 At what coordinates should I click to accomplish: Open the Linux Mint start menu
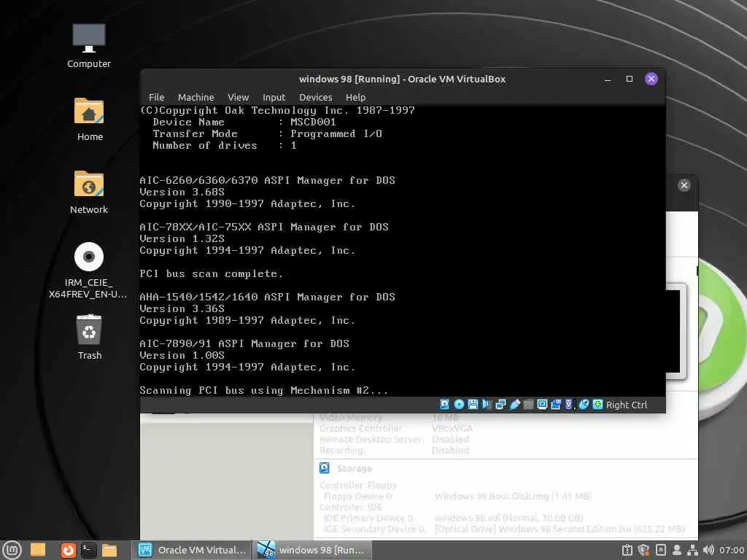(x=12, y=550)
